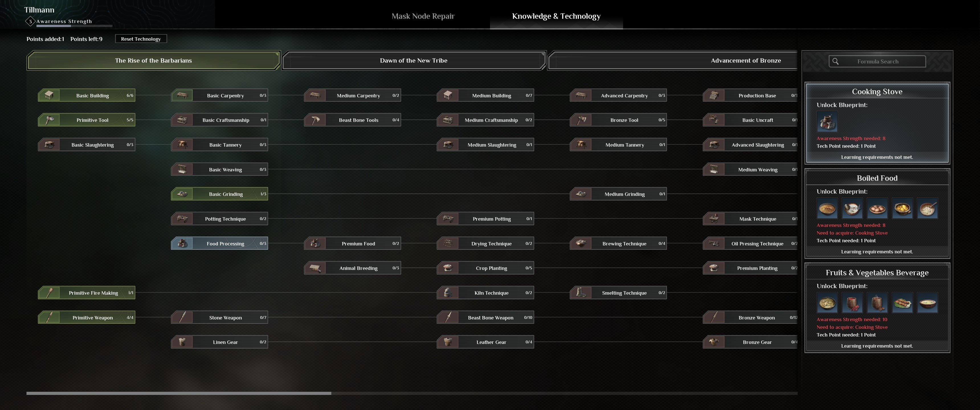Toggle Basic Weaving technology node

[x=219, y=169]
